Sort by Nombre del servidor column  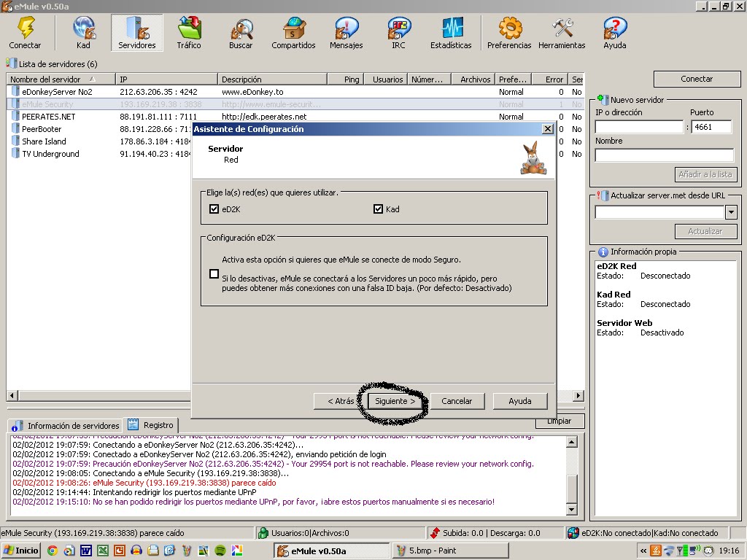(x=61, y=79)
